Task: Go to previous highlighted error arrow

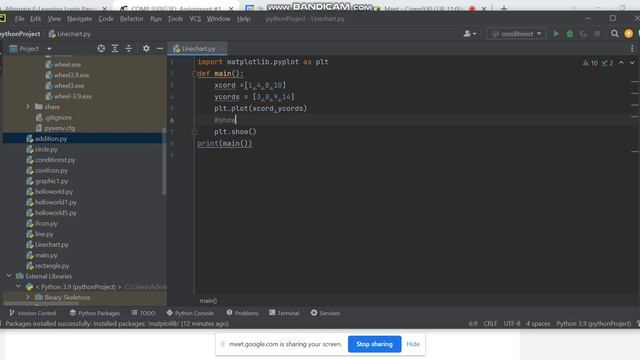Action: coord(621,63)
